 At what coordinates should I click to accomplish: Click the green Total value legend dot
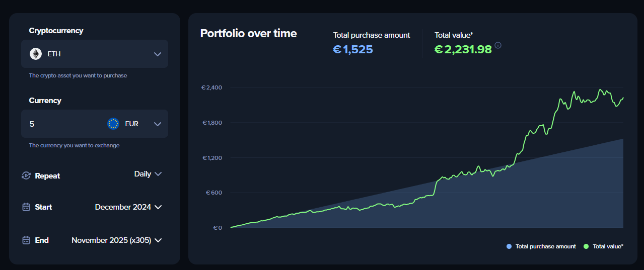point(586,246)
